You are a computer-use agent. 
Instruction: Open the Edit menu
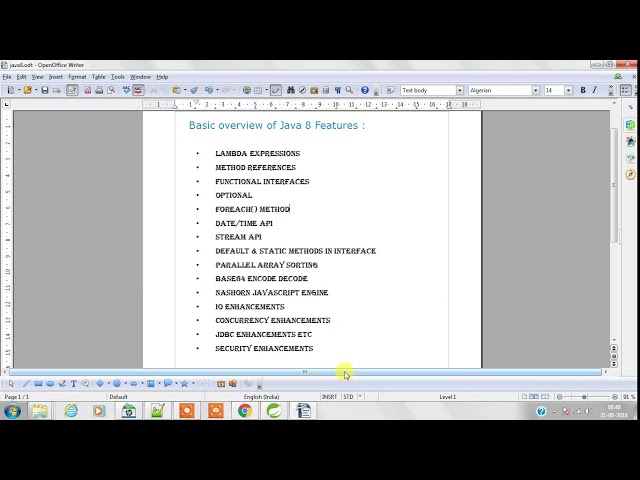tap(21, 77)
